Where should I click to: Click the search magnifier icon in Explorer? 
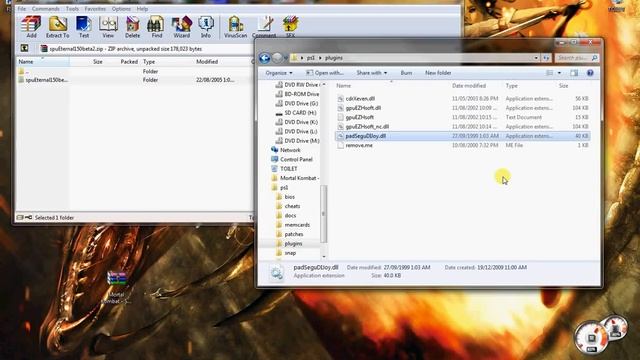(x=594, y=58)
